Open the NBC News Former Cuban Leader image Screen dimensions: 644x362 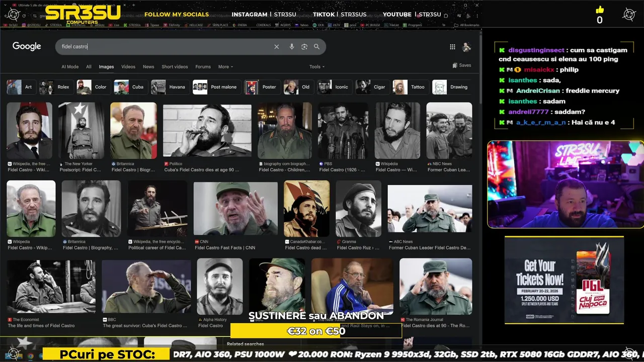coord(449,131)
